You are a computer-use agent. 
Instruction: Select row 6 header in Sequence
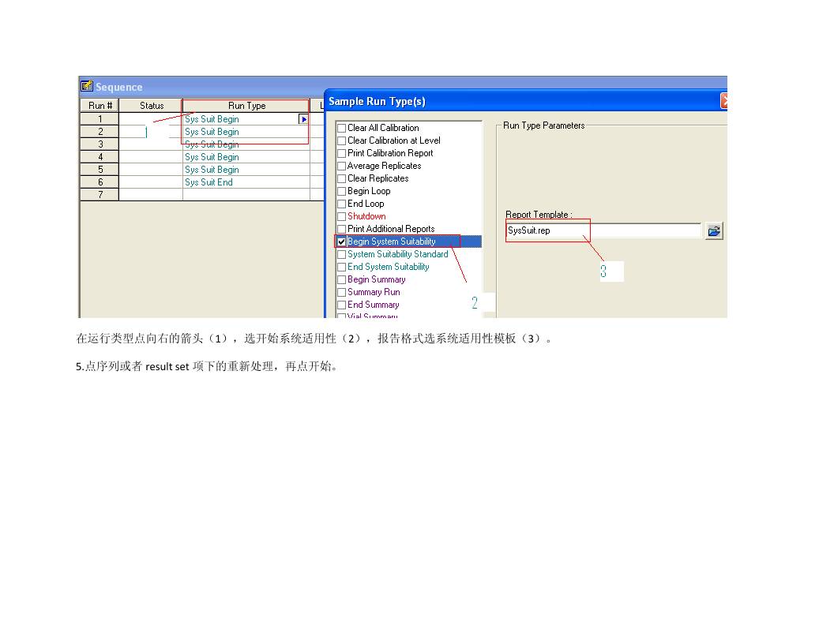click(100, 182)
